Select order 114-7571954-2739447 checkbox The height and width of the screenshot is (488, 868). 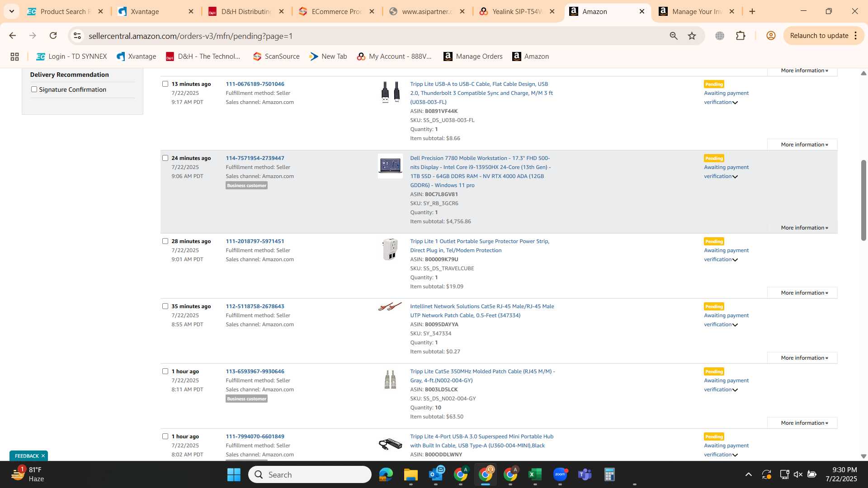[x=165, y=158]
